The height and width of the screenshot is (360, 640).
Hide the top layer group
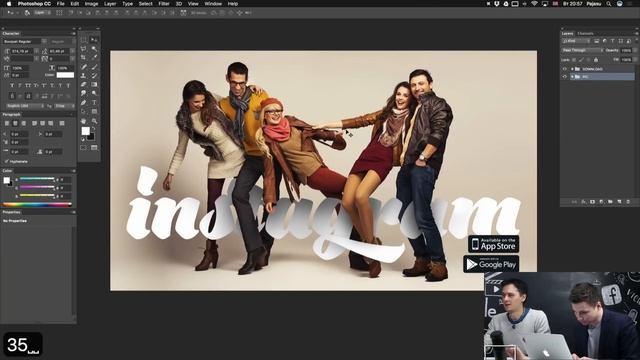click(x=564, y=69)
